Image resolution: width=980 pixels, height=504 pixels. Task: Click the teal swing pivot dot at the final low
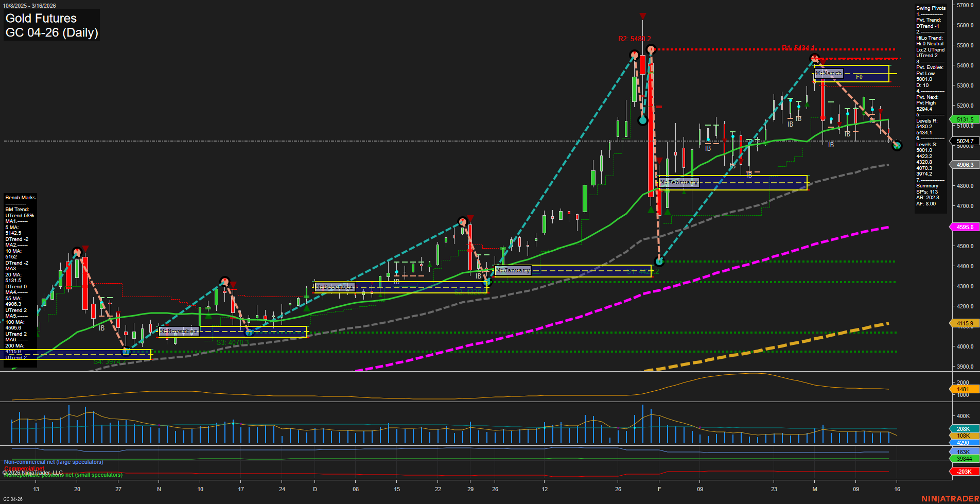point(898,146)
